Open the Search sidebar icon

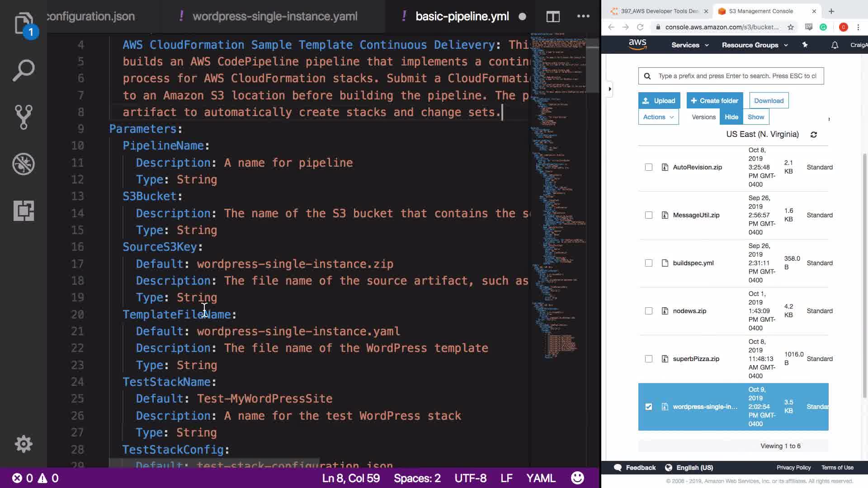tap(23, 70)
